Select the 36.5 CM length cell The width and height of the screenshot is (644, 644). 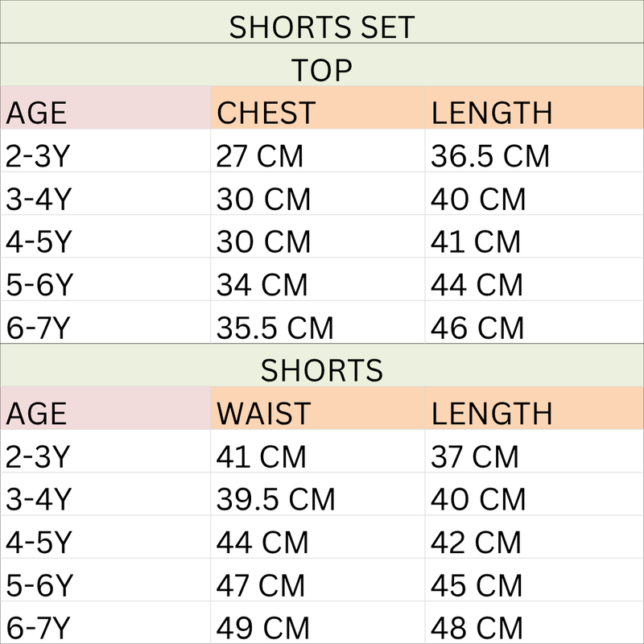[535, 151]
